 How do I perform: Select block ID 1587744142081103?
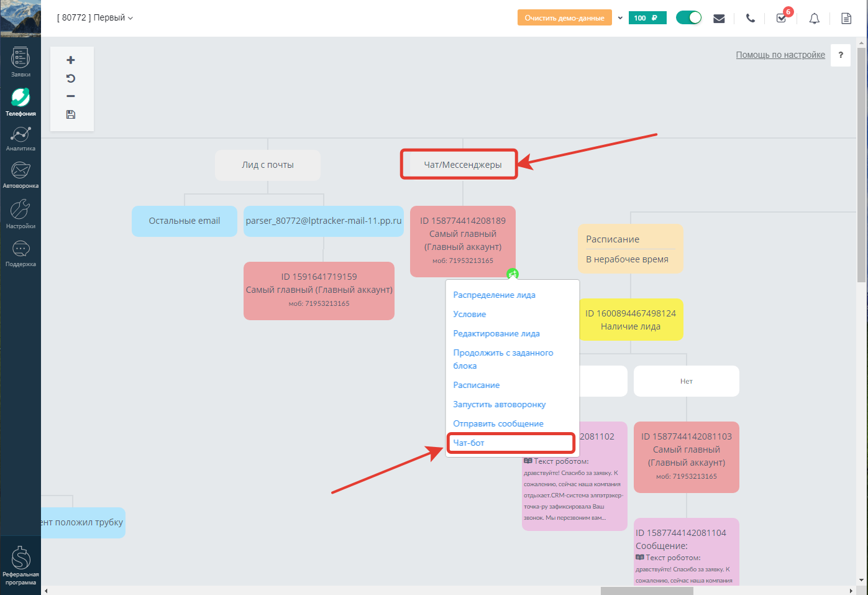tap(687, 457)
